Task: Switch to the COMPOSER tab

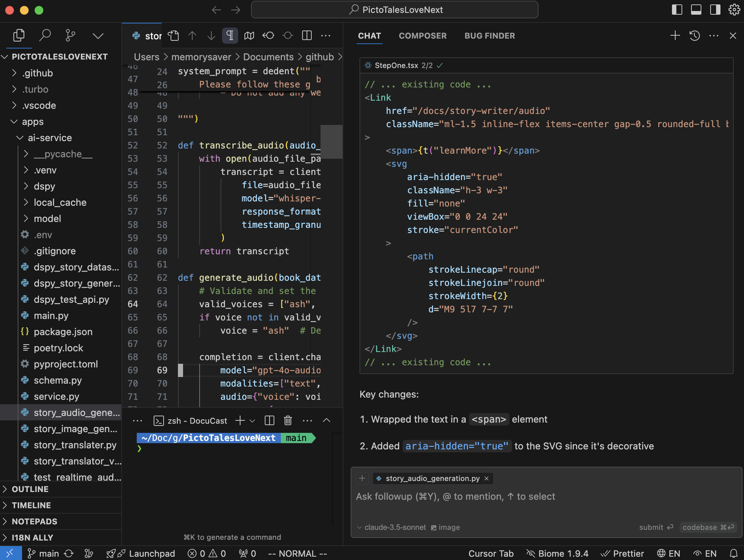Action: click(423, 36)
